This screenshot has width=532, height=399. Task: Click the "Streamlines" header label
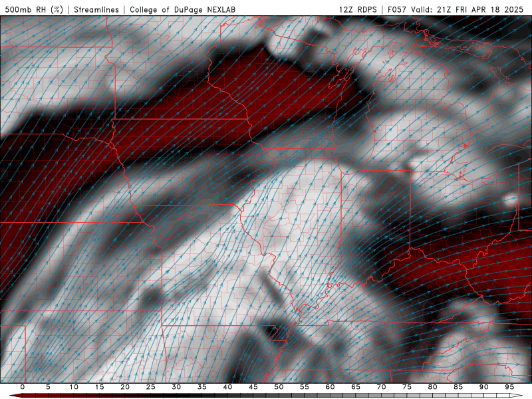click(x=96, y=9)
